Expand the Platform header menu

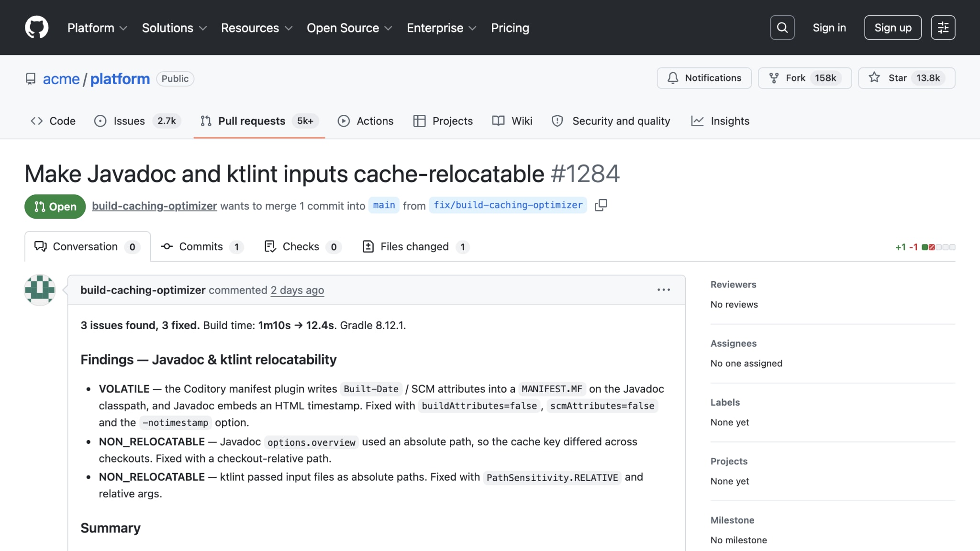97,28
